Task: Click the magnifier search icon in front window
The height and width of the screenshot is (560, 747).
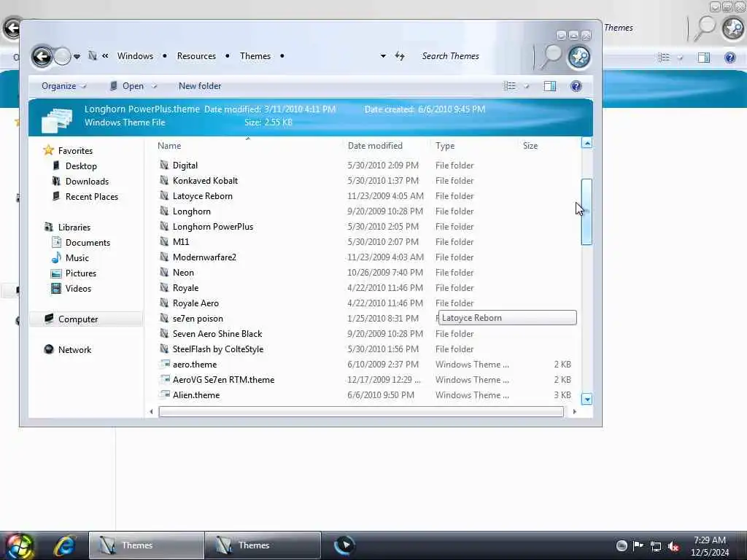Action: point(551,57)
